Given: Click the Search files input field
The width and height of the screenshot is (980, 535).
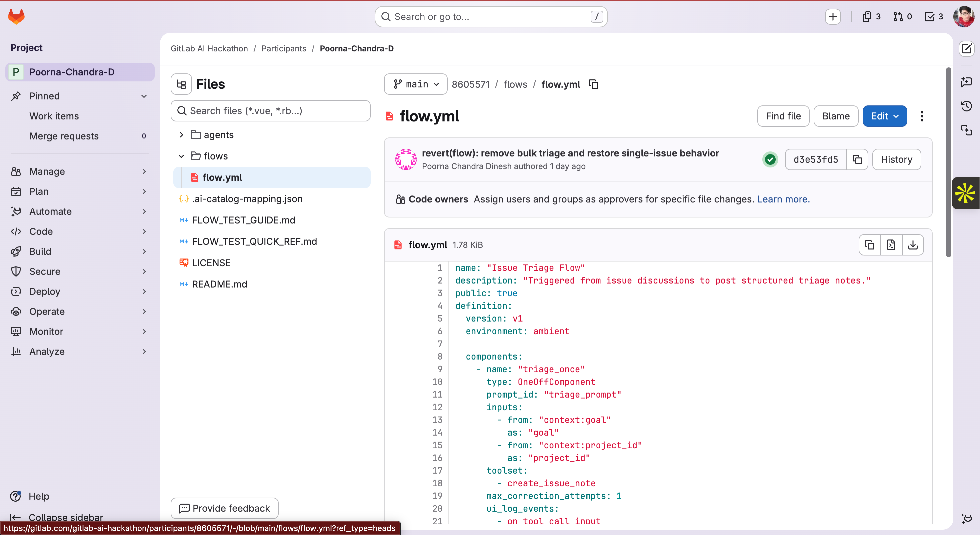Looking at the screenshot, I should pos(270,111).
